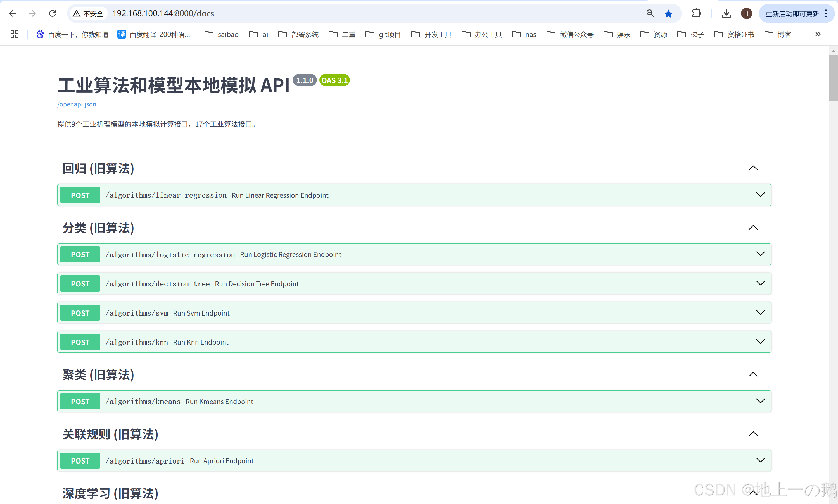Click the address bar URL field

point(340,13)
